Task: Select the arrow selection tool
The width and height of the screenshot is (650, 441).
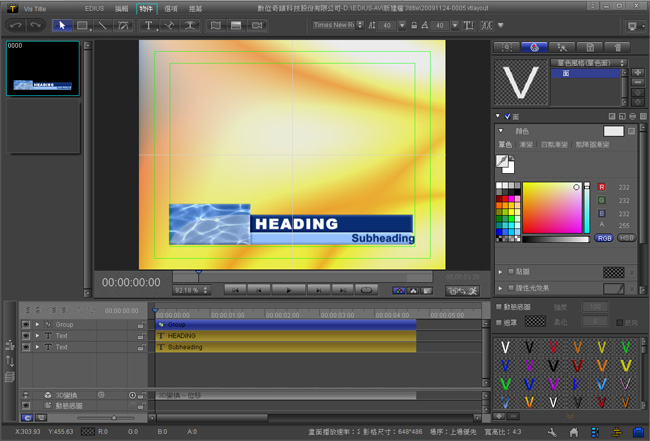Action: [62, 25]
